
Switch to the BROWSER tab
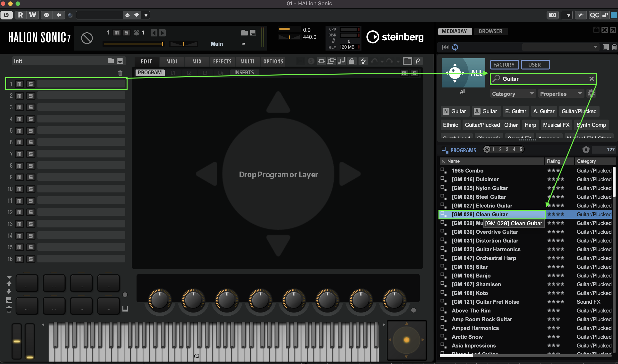click(490, 31)
